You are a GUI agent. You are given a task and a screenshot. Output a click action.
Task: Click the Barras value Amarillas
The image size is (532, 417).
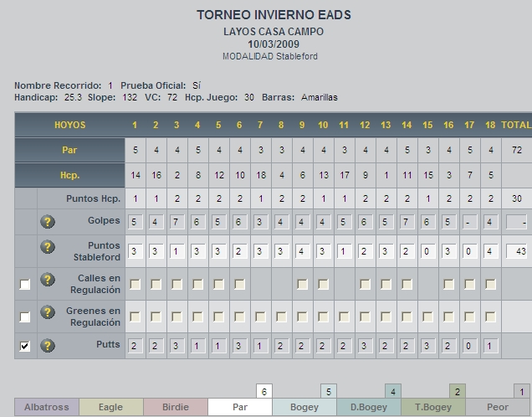tap(320, 97)
